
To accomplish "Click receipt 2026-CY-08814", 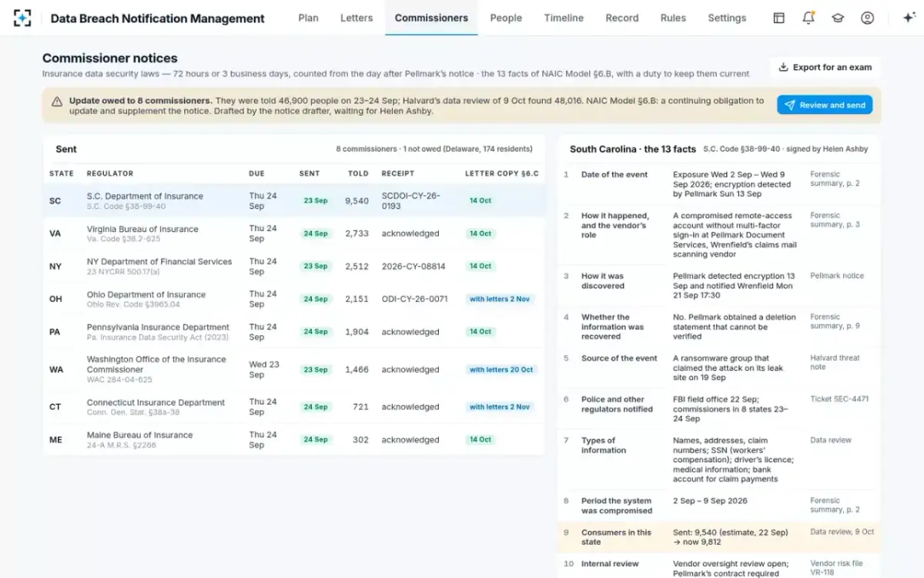I will 413,267.
